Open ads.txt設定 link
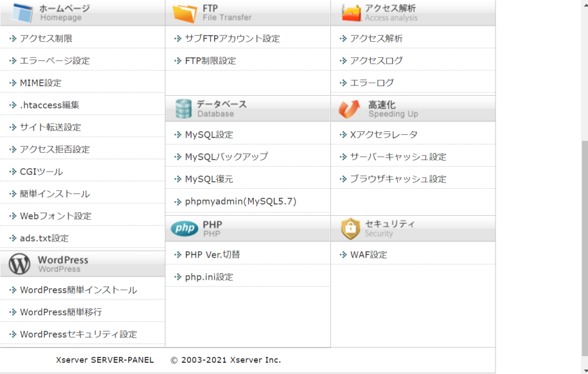 pyautogui.click(x=44, y=238)
